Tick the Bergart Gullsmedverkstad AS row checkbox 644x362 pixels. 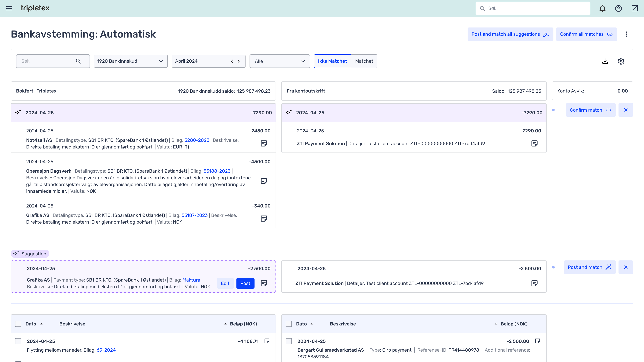pos(289,341)
